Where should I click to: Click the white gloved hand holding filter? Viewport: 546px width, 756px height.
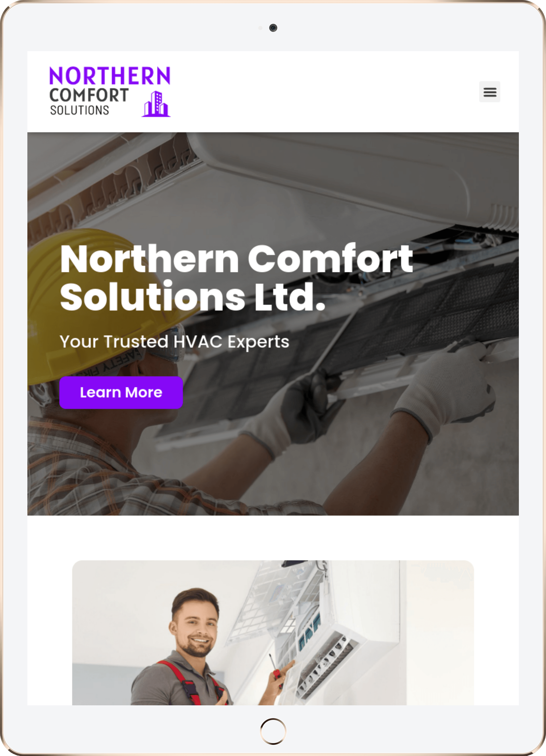447,387
